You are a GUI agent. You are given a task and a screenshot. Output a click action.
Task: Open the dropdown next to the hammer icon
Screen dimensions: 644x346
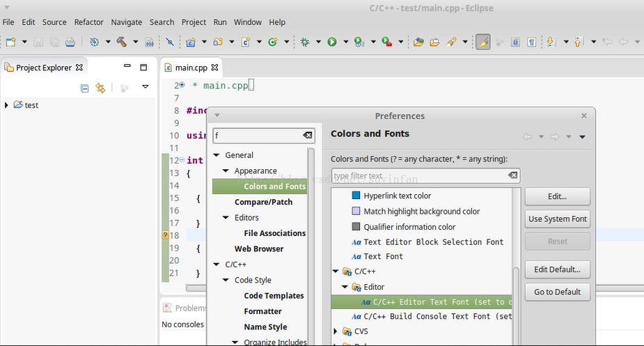point(135,42)
